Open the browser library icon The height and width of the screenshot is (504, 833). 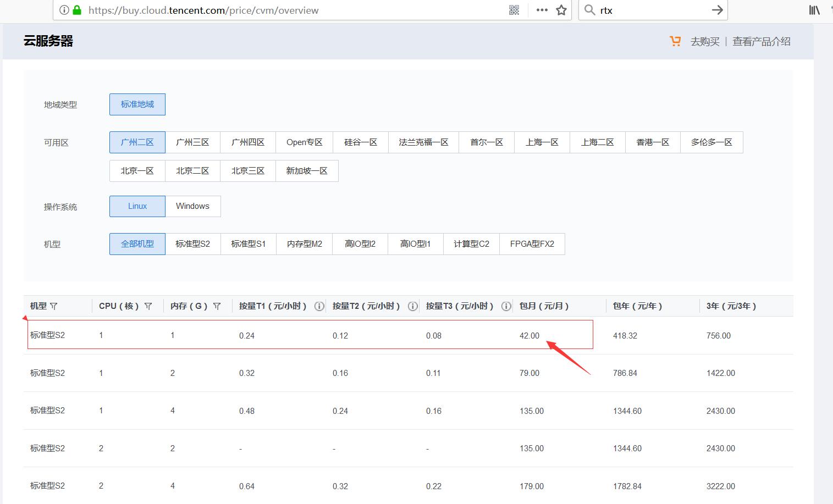click(x=814, y=10)
